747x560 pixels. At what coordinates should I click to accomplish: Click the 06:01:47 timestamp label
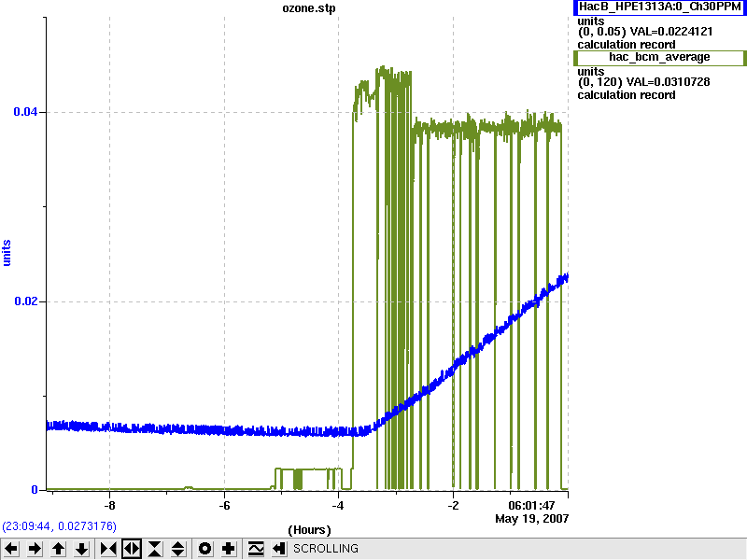531,506
